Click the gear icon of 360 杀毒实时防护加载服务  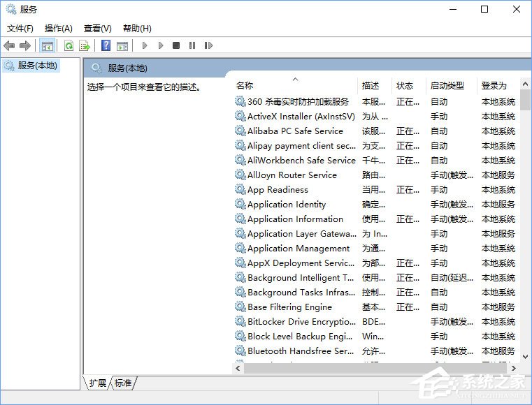[240, 101]
